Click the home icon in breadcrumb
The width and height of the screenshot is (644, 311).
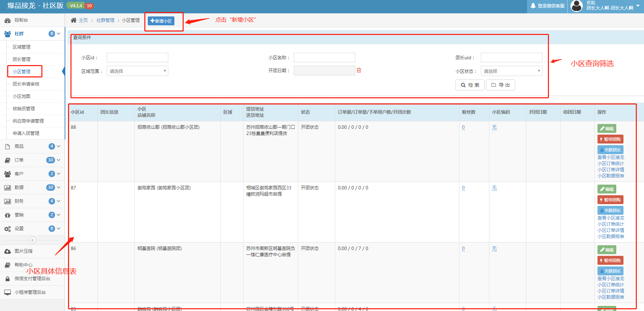(x=74, y=20)
